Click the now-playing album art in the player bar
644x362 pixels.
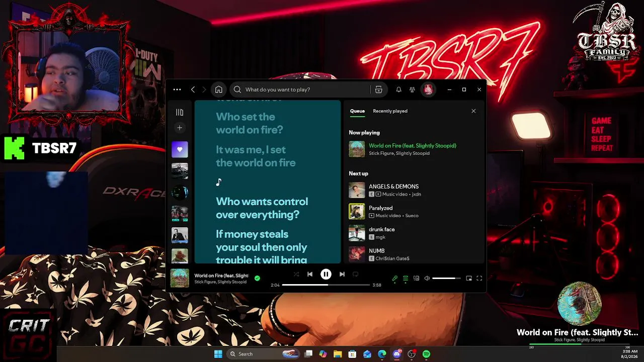click(x=180, y=278)
